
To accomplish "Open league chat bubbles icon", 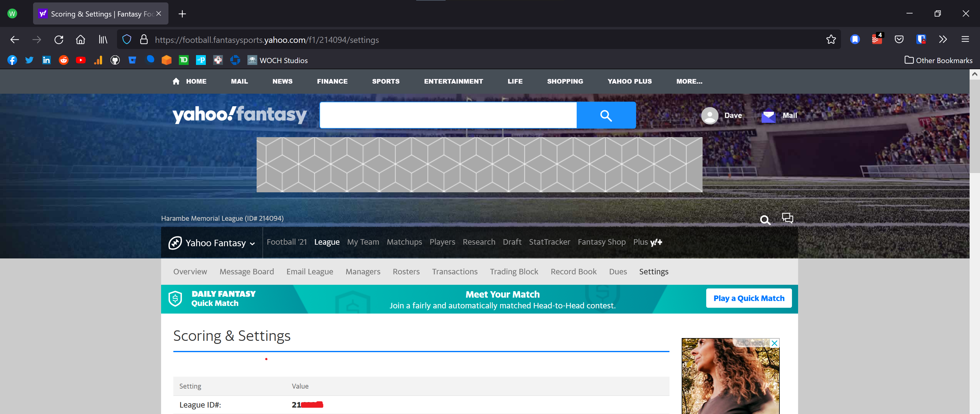I will pos(787,218).
